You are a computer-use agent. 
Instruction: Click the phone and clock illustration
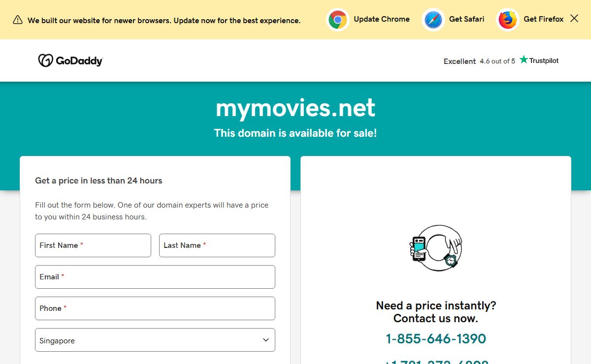click(x=436, y=248)
